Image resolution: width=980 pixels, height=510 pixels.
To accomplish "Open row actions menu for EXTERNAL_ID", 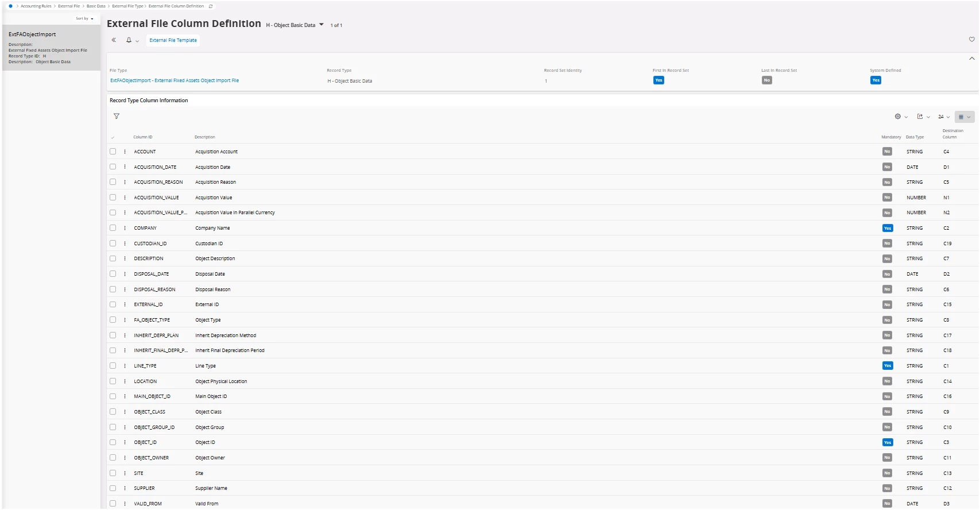I will [125, 304].
